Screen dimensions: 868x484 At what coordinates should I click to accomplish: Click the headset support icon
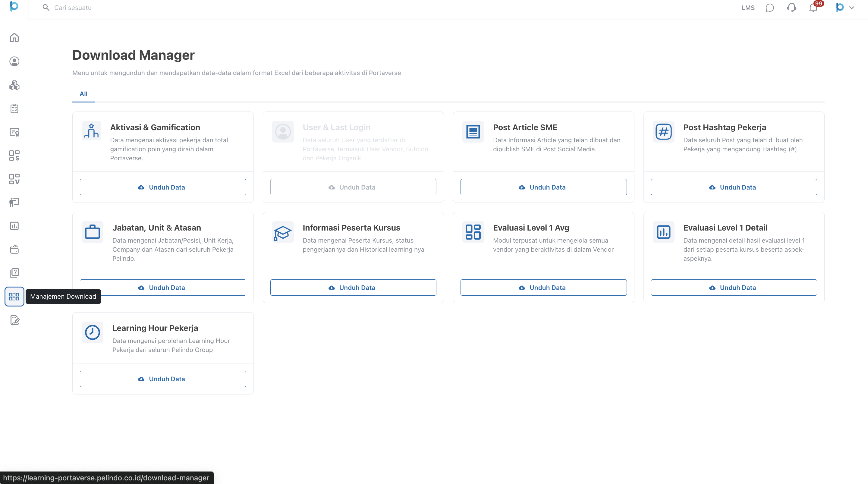791,8
